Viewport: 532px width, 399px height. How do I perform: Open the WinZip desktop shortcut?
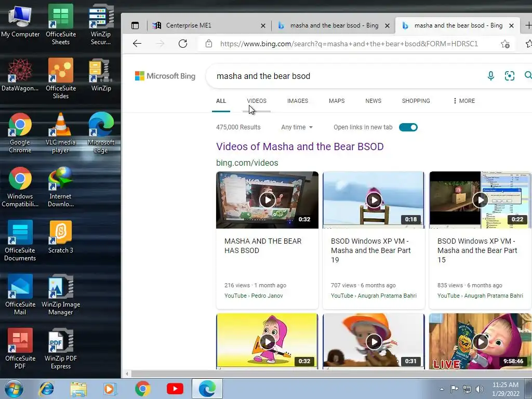pyautogui.click(x=101, y=75)
